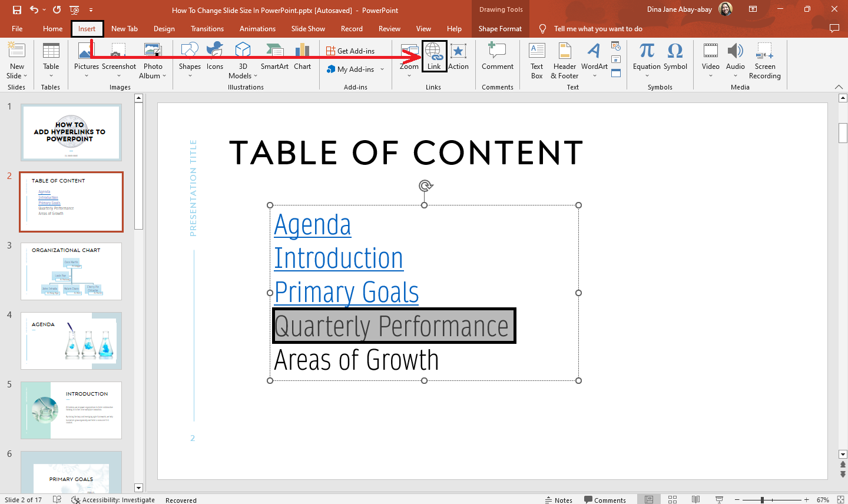Insert a SmartArt graphic
The image size is (848, 504).
click(x=274, y=57)
